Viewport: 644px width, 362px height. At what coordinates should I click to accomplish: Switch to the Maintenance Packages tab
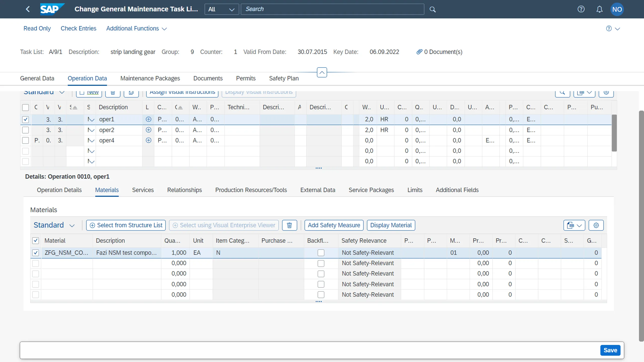150,78
